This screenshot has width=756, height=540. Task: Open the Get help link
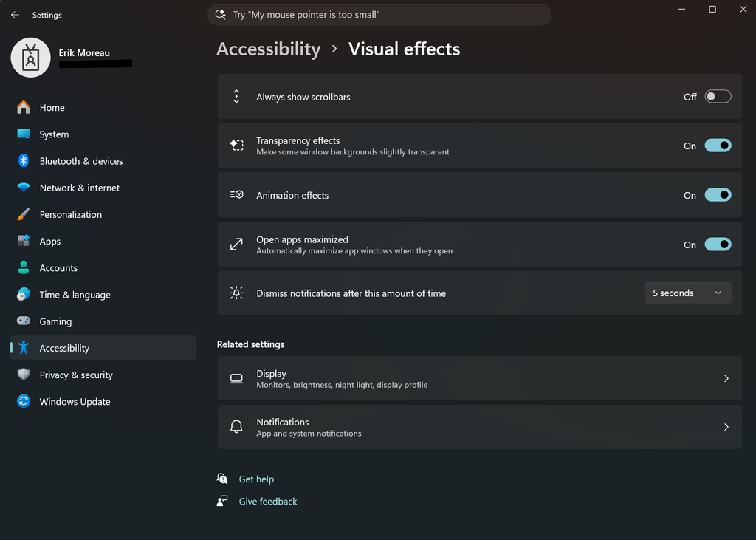click(x=256, y=479)
